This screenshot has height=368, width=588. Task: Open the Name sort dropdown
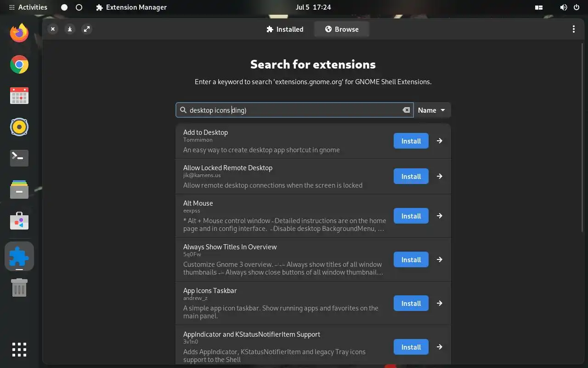click(x=432, y=110)
